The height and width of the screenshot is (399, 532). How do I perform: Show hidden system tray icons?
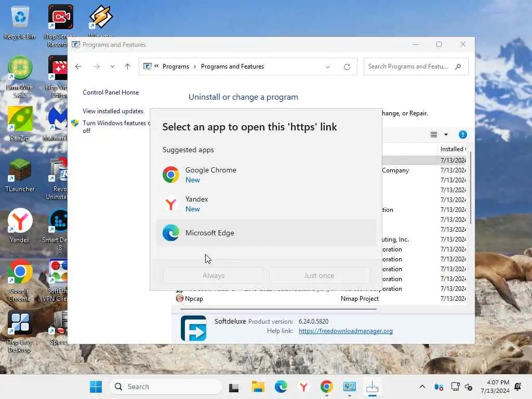pyautogui.click(x=422, y=387)
